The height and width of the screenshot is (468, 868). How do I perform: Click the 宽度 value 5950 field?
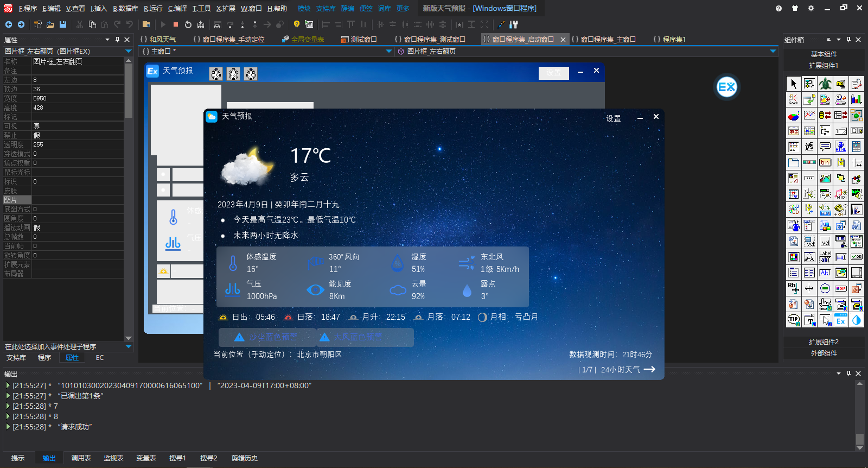[78, 98]
